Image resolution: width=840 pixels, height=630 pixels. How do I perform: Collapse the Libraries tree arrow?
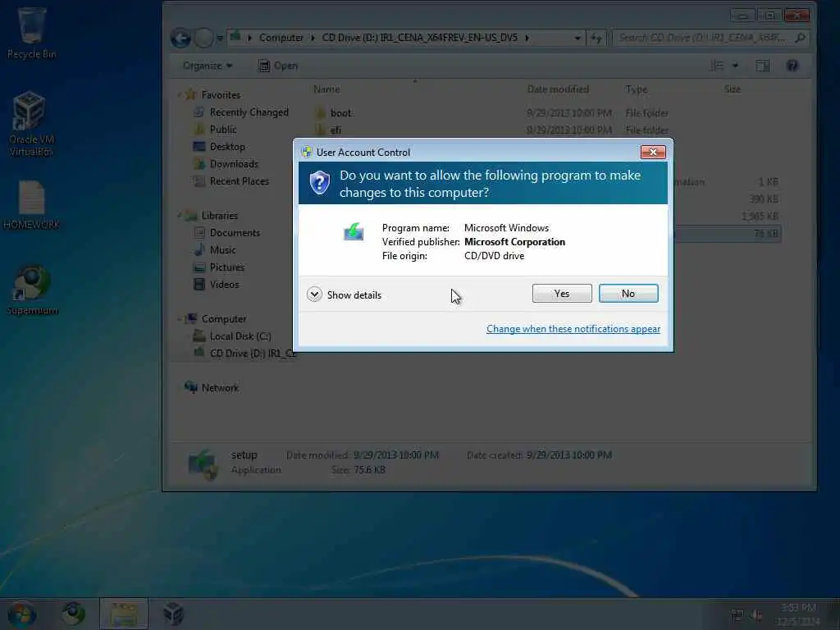(x=180, y=216)
